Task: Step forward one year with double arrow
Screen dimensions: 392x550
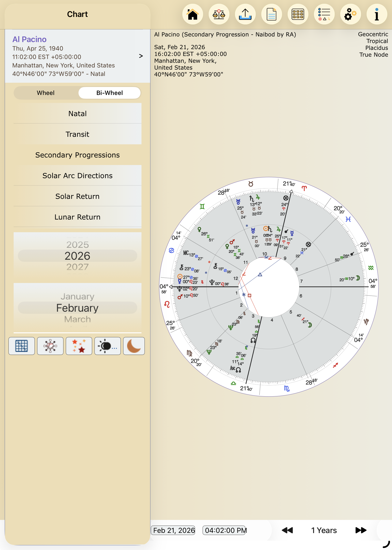Action: point(361,530)
